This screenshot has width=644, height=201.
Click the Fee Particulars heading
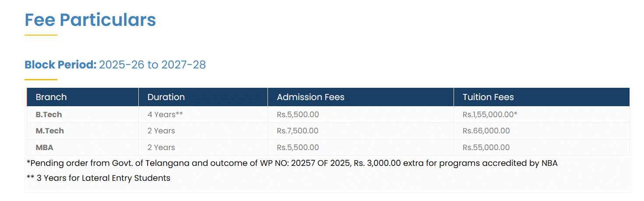coord(90,20)
